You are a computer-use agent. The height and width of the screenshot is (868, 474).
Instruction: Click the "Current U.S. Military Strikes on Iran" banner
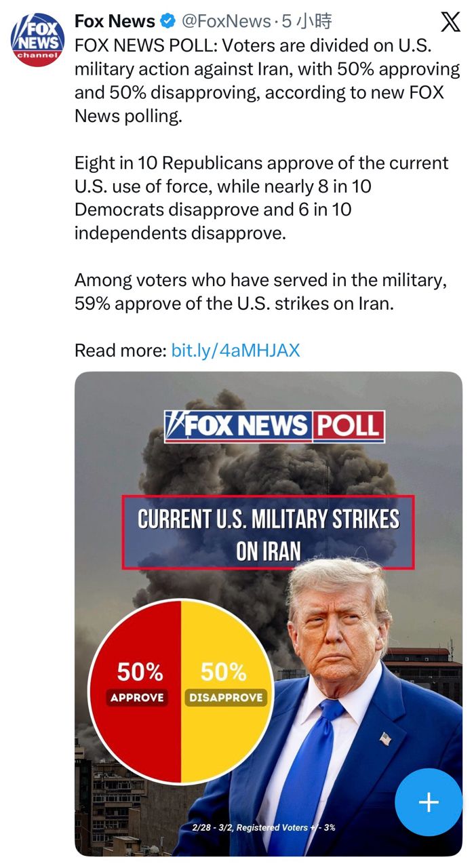pos(269,533)
